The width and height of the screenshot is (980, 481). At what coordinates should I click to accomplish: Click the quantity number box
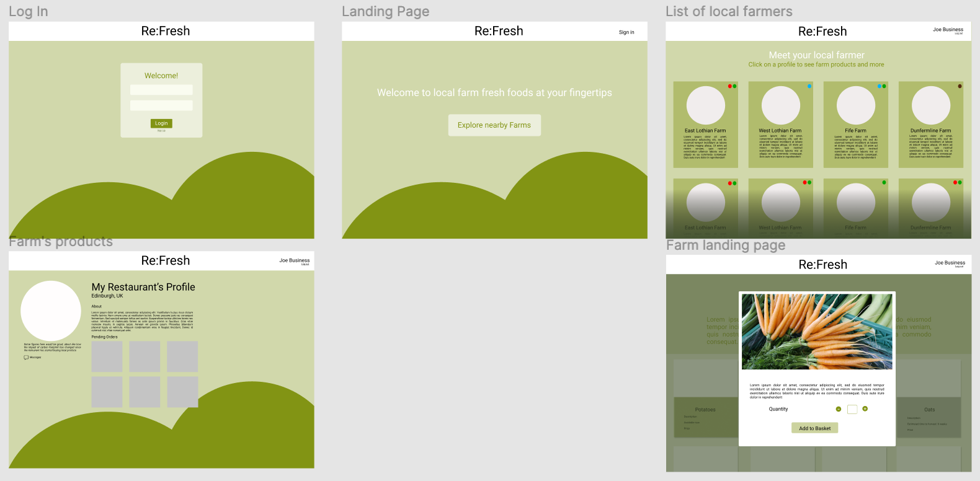coord(852,409)
